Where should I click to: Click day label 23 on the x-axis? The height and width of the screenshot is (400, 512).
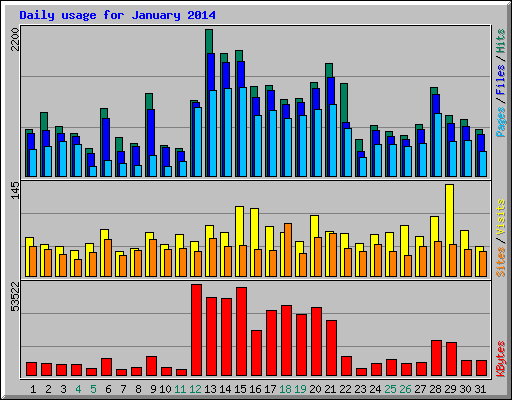click(360, 389)
